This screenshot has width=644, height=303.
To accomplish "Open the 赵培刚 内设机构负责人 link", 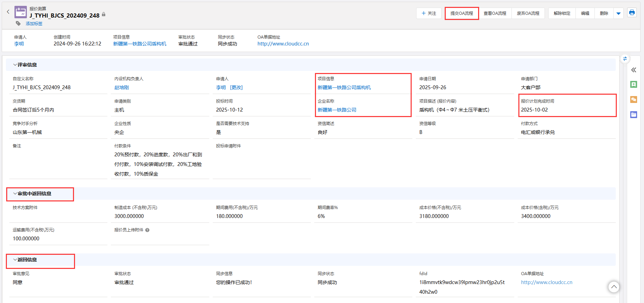I will (122, 87).
